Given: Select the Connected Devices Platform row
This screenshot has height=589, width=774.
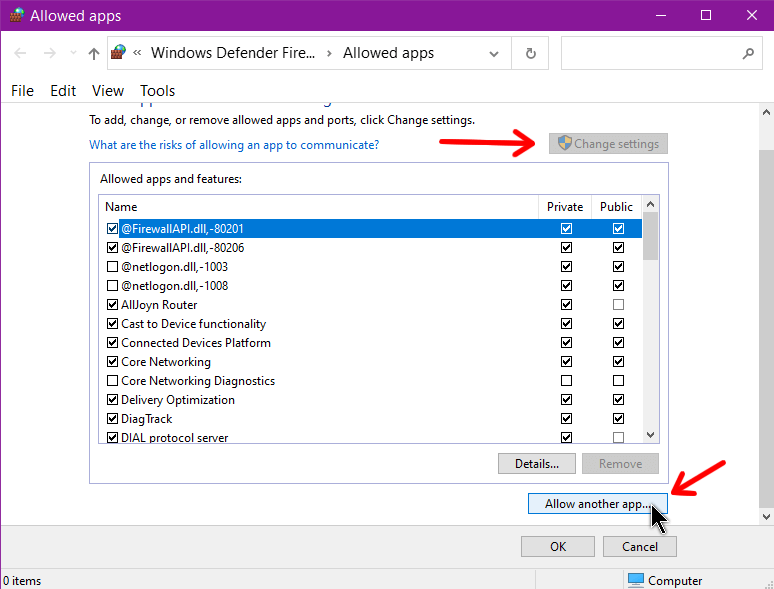Looking at the screenshot, I should pyautogui.click(x=370, y=343).
